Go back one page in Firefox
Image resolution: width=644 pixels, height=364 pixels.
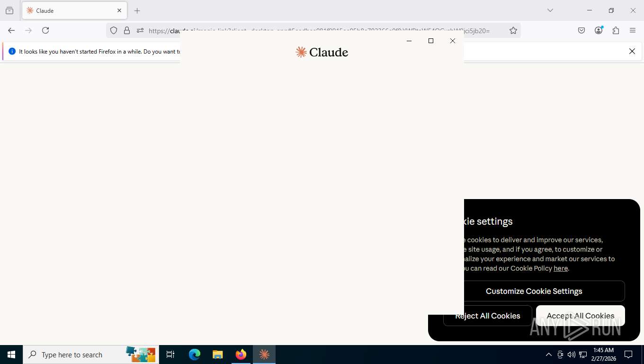click(x=11, y=30)
